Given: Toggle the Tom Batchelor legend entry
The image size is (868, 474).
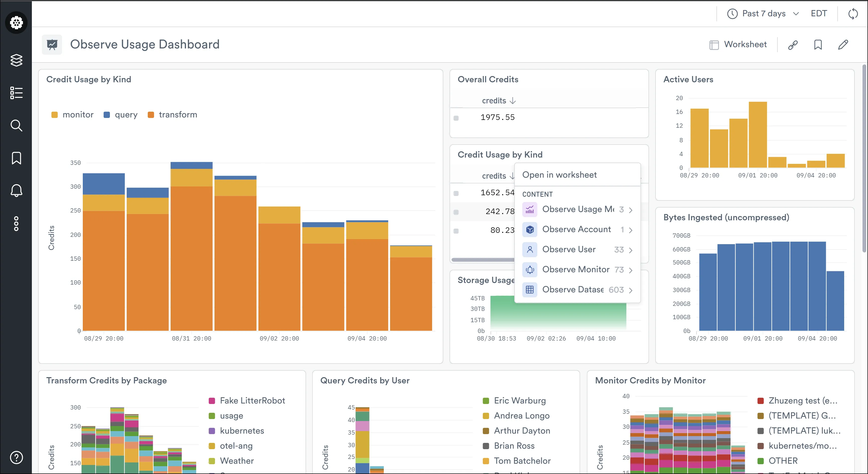Looking at the screenshot, I should coord(517,461).
